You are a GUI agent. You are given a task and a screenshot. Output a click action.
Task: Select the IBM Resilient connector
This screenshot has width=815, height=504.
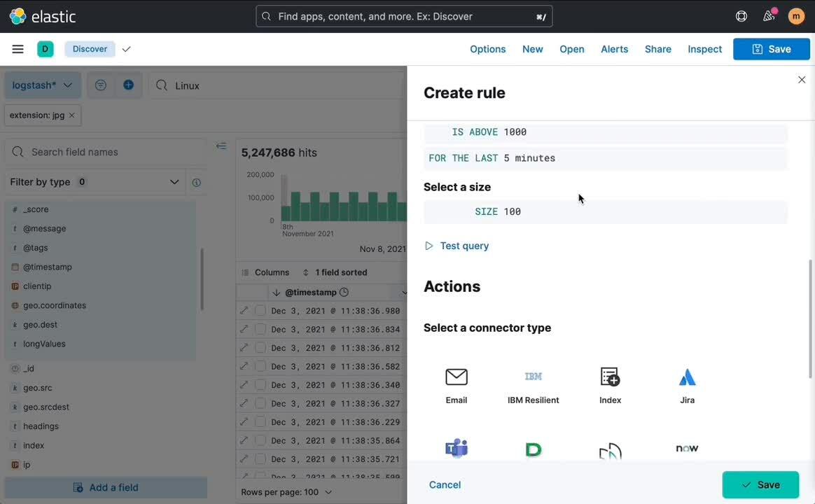click(534, 386)
